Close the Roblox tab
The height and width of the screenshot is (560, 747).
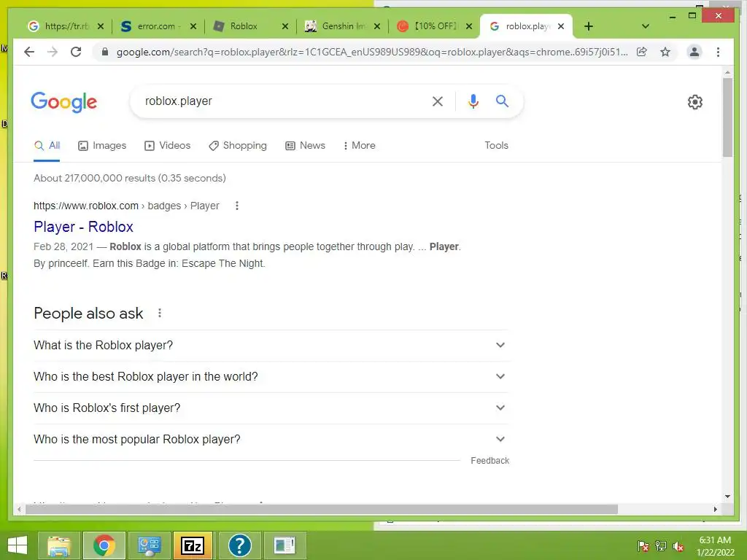tap(285, 26)
